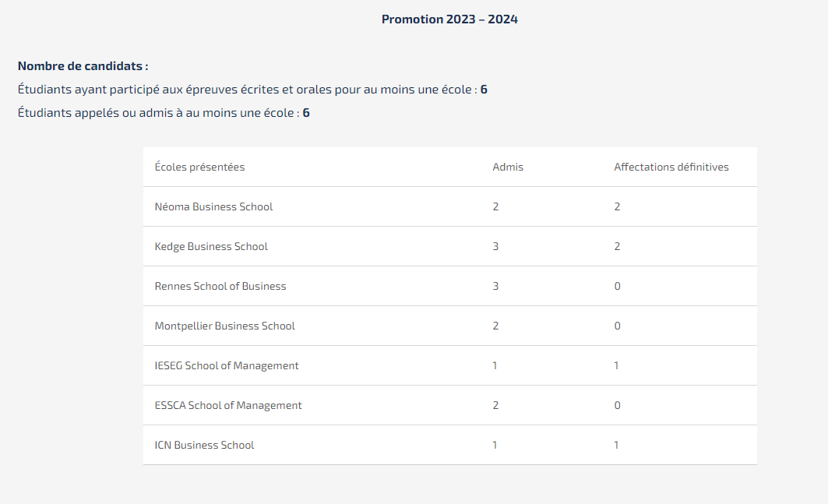Select 'Rennes School of Business' row name
The width and height of the screenshot is (828, 504).
coord(220,286)
